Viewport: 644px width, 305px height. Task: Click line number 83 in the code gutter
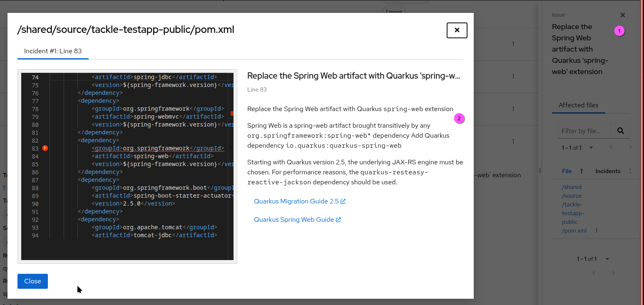[35, 148]
